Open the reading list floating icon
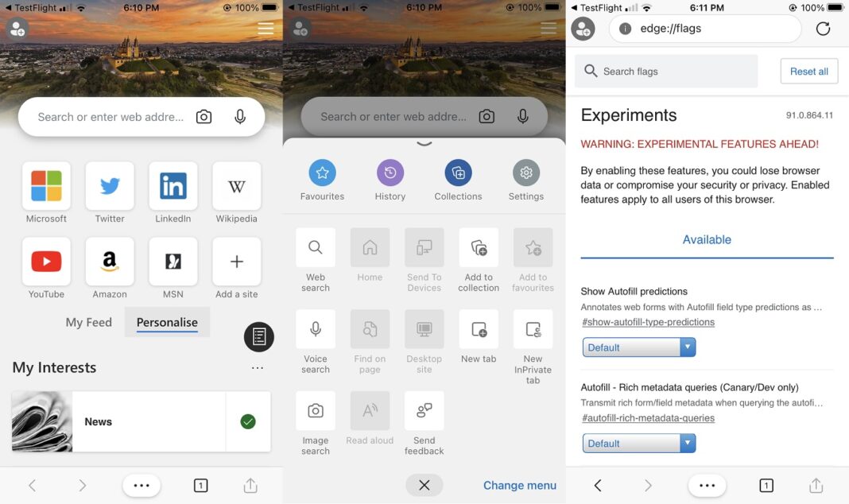The image size is (849, 504). [x=259, y=337]
